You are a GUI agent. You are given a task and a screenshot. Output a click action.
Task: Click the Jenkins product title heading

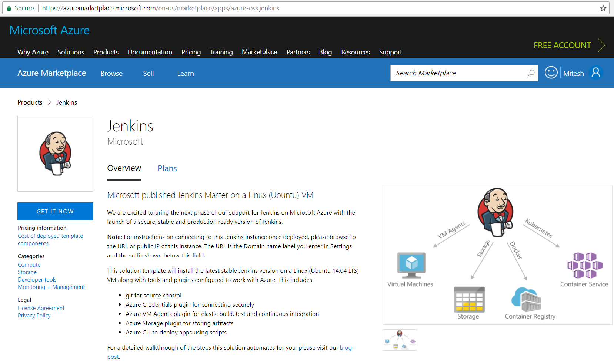[130, 126]
